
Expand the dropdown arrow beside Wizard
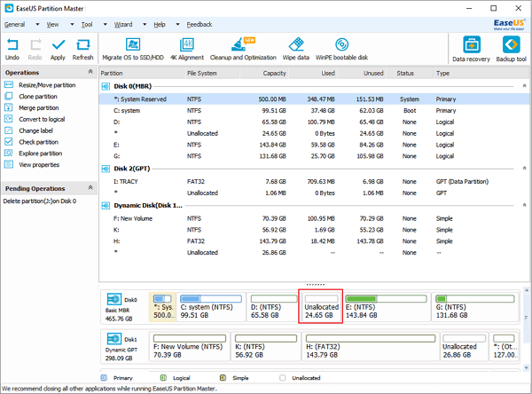pyautogui.click(x=145, y=25)
